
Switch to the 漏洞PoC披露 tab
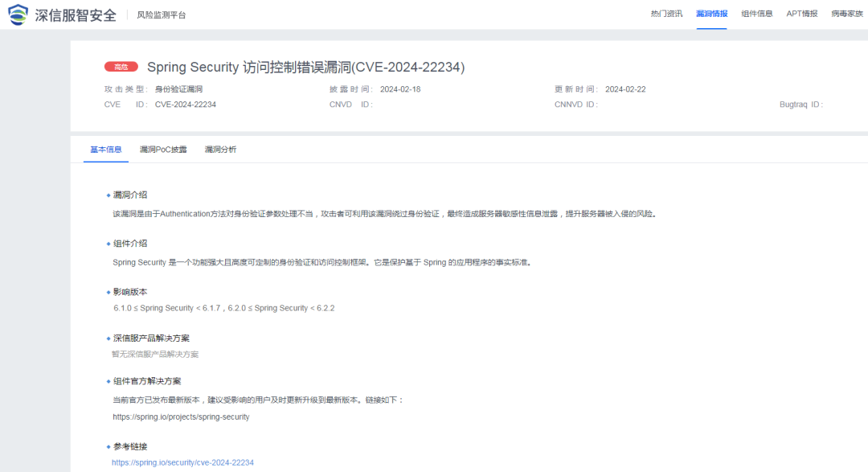[163, 150]
